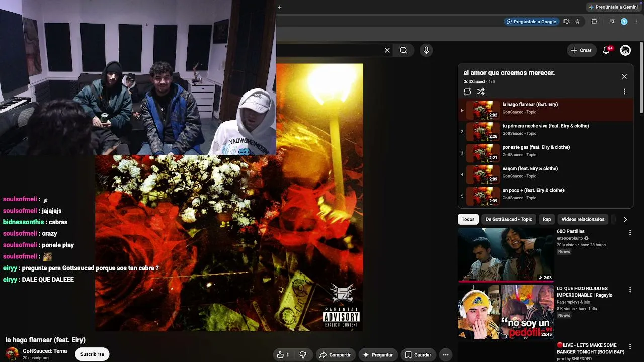Open more options for the Rojuu video
This screenshot has width=644, height=362.
tap(630, 290)
